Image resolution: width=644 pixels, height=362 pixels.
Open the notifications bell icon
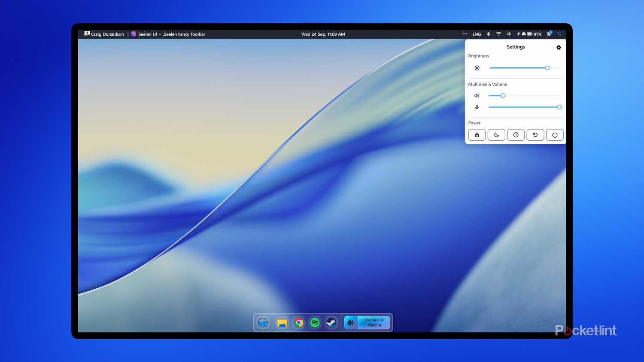coord(549,34)
